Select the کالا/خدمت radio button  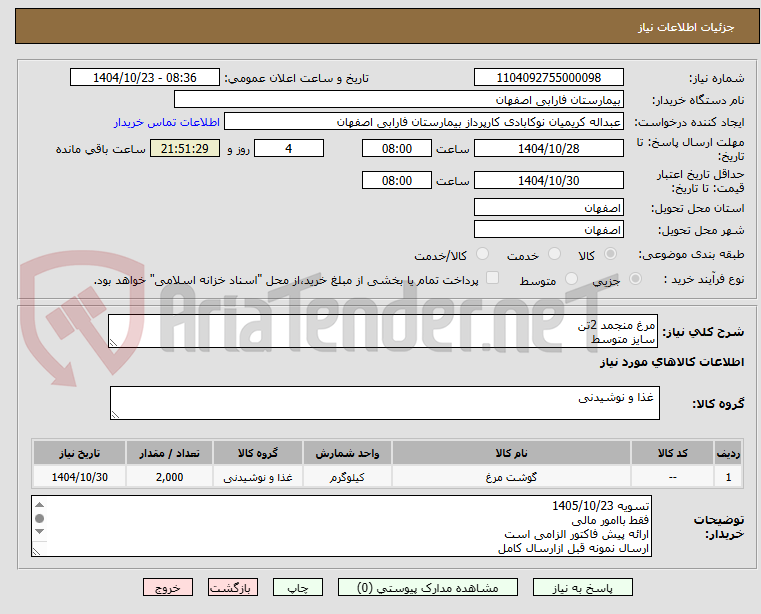pyautogui.click(x=482, y=254)
